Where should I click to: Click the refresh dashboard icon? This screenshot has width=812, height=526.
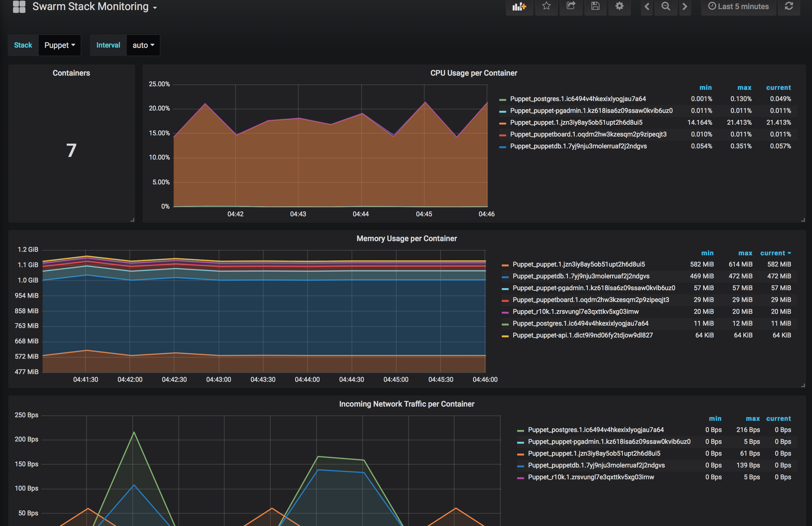789,7
